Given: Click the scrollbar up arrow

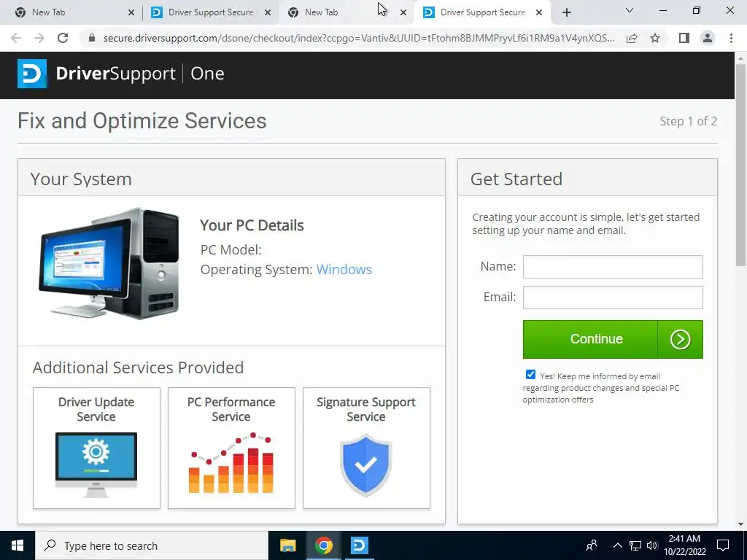Looking at the screenshot, I should coord(740,58).
